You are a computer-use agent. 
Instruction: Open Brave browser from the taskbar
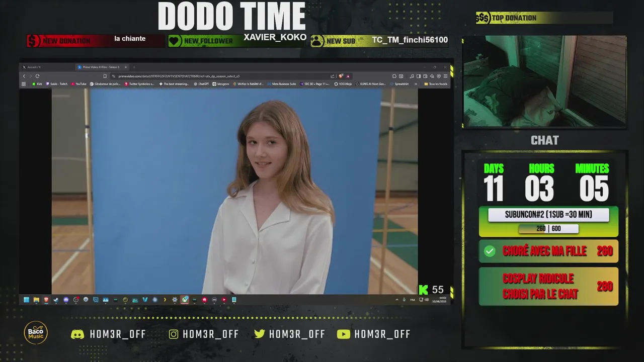click(x=46, y=300)
